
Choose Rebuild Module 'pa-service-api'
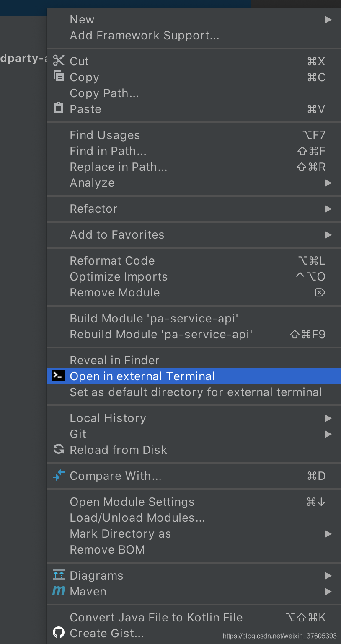tap(161, 335)
